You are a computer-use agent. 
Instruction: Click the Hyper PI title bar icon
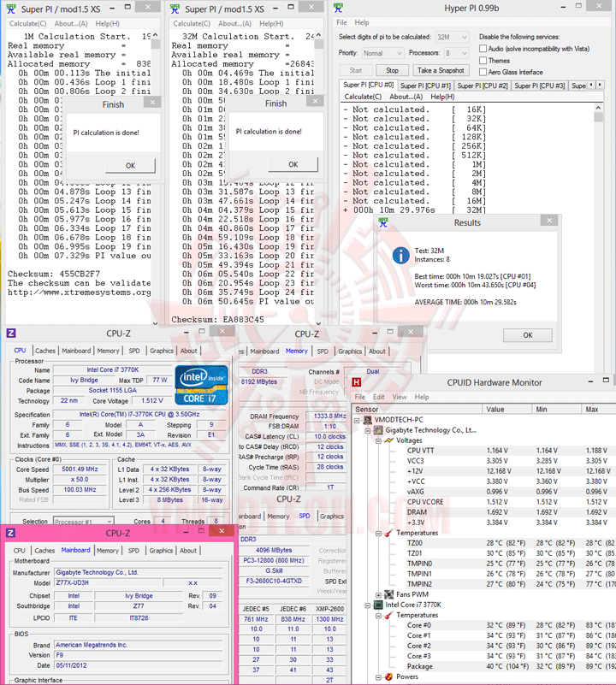339,8
